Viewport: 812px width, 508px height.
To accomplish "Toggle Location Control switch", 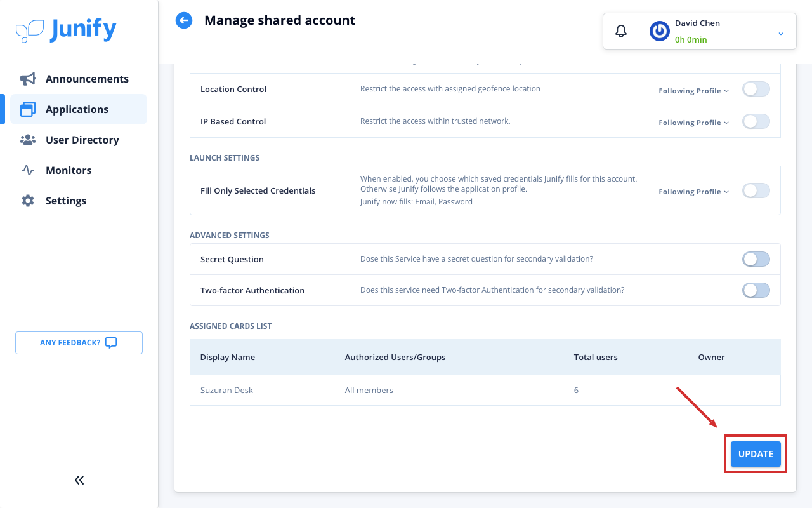I will [756, 89].
